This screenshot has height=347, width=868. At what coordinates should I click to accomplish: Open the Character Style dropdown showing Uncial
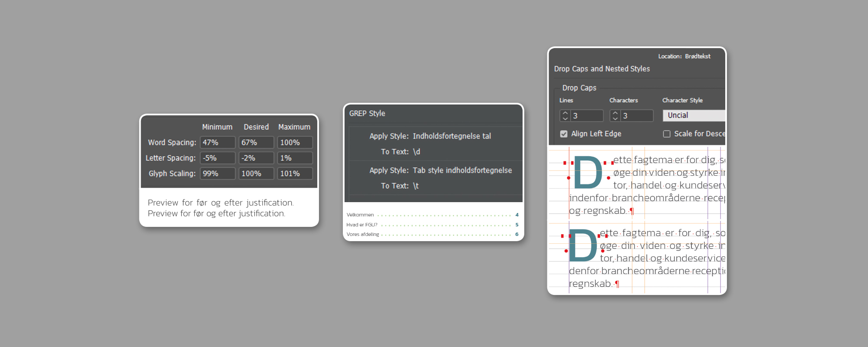[x=694, y=115]
